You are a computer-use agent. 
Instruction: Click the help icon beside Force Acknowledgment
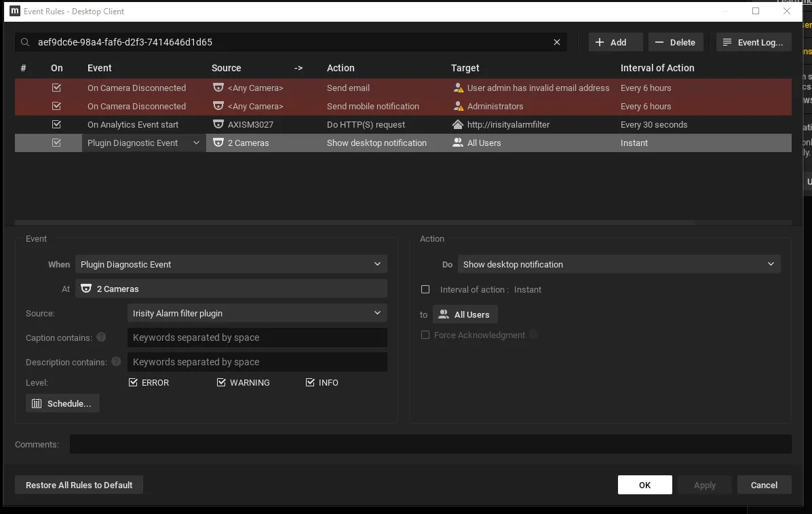[533, 335]
